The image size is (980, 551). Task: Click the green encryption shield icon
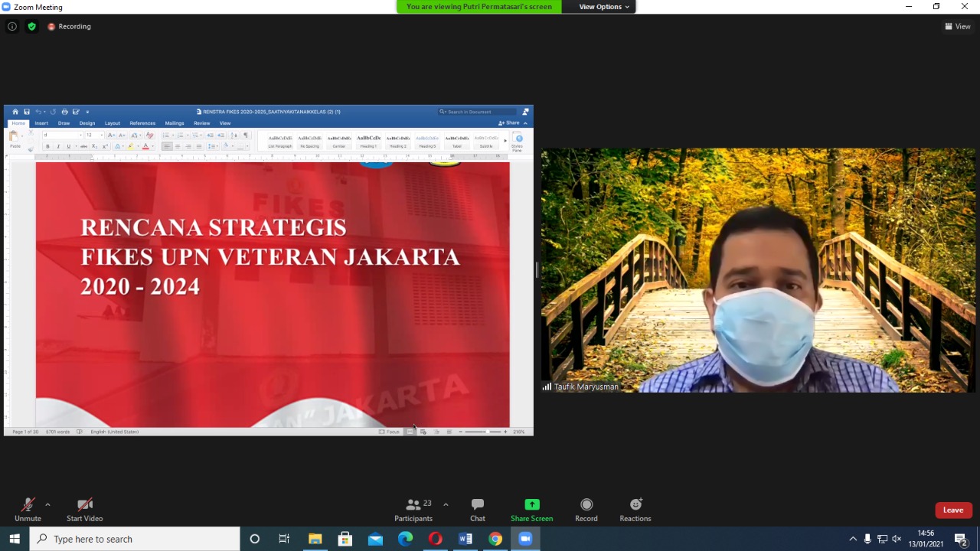tap(31, 26)
